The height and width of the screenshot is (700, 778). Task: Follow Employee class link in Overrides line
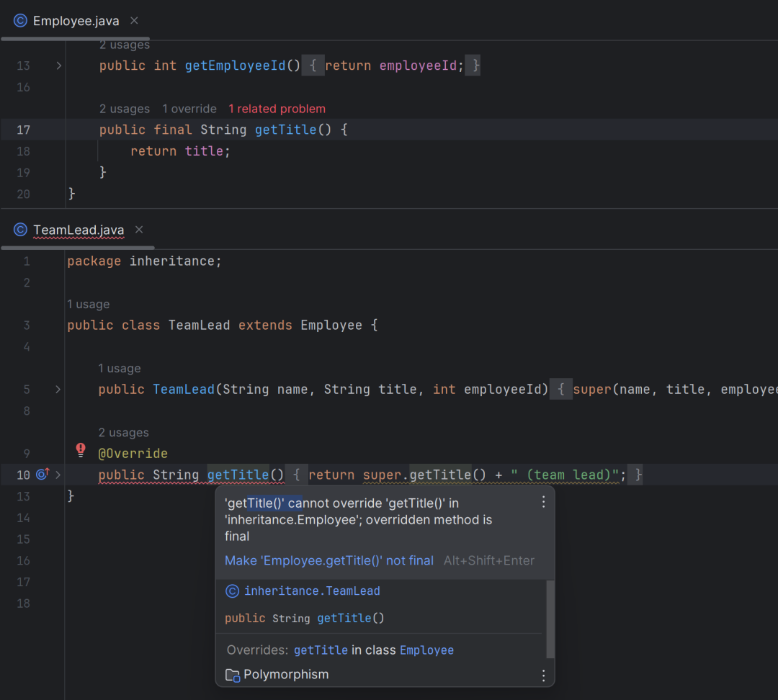426,650
